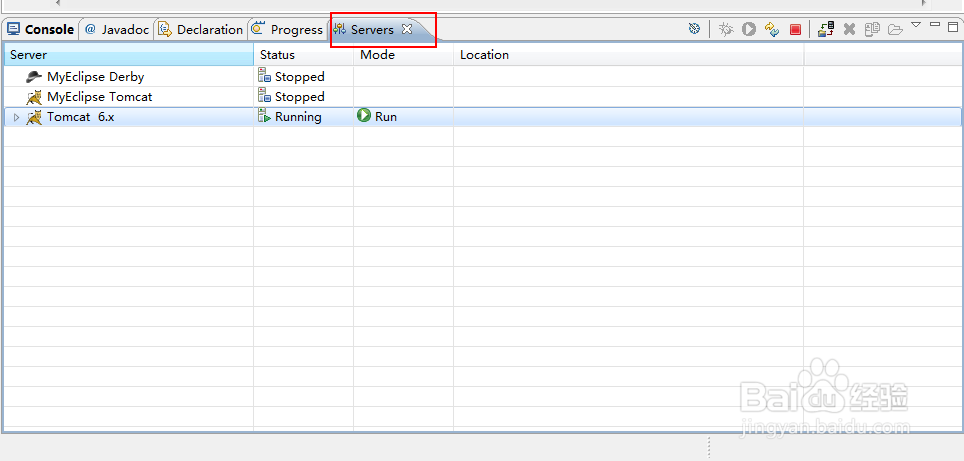Click the MyEclipse Tomcat cat icon
The image size is (964, 461).
(x=34, y=97)
